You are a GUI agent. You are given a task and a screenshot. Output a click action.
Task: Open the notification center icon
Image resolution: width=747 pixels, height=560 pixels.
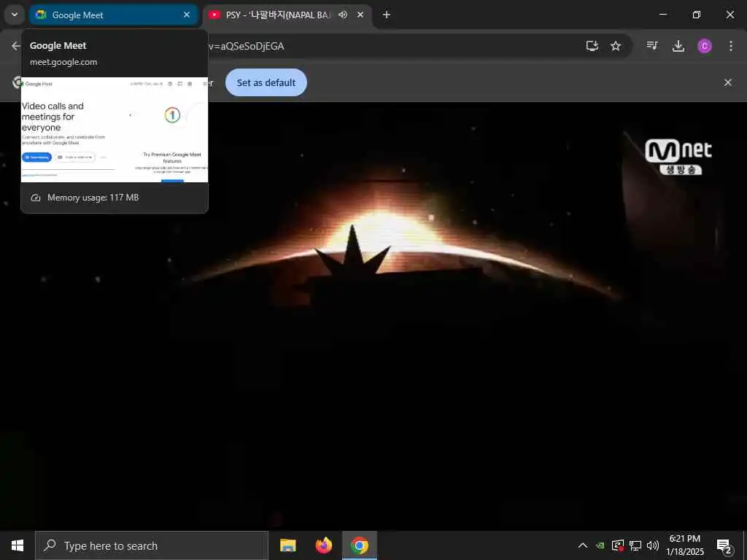coord(724,545)
